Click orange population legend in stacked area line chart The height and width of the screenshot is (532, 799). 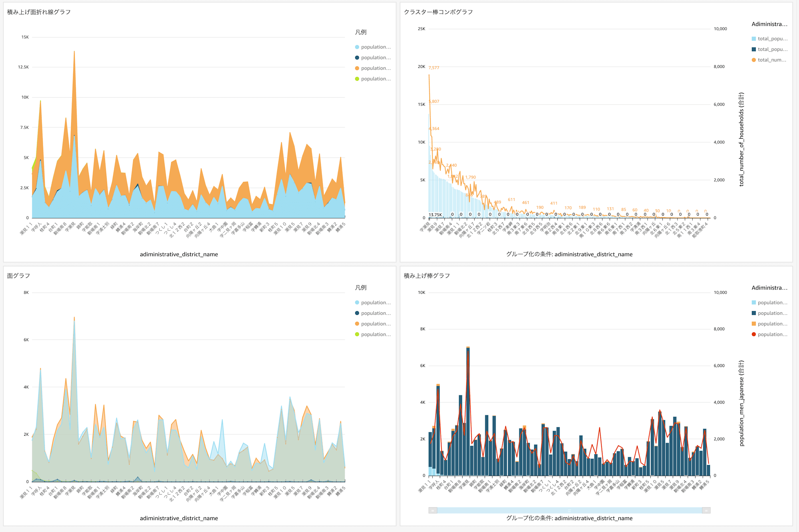pos(373,68)
